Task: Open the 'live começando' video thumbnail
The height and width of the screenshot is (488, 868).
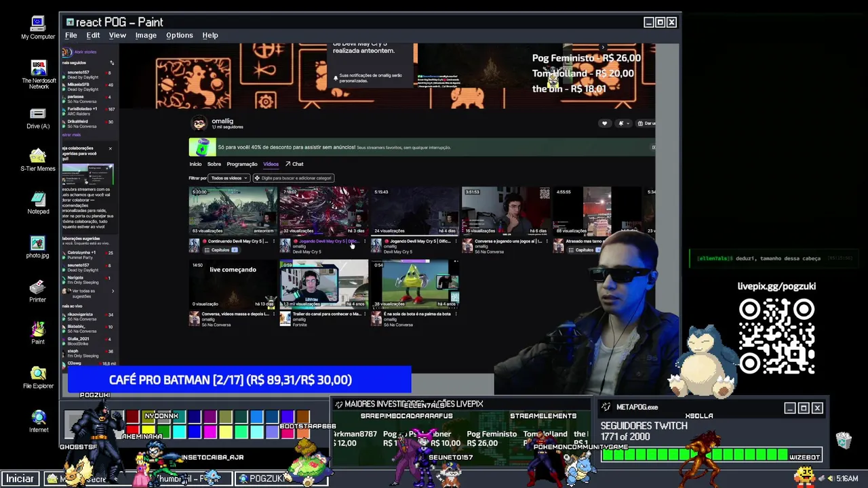Action: (233, 284)
